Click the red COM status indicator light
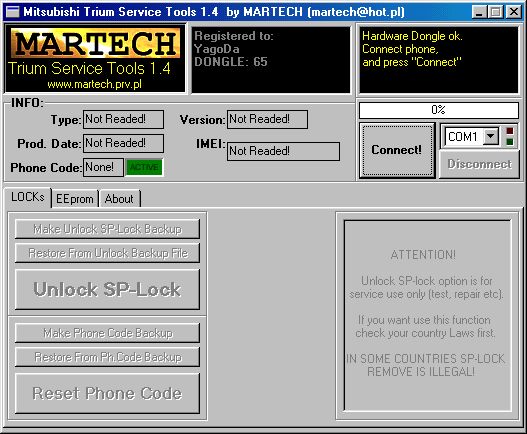The width and height of the screenshot is (527, 434). click(x=510, y=131)
